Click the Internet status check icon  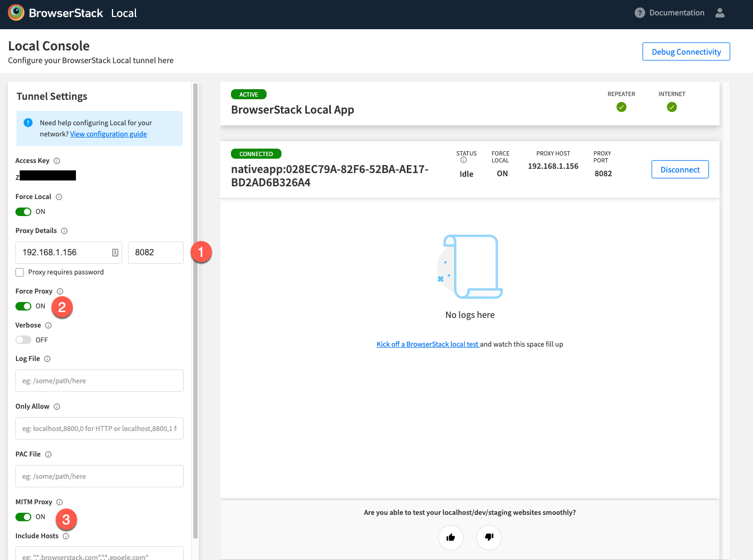(672, 107)
